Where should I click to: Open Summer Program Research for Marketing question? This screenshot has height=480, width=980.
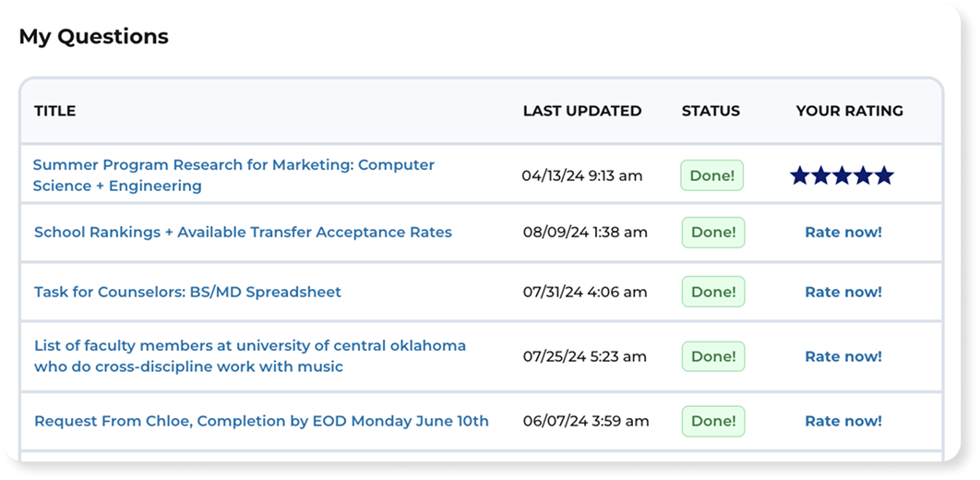pos(233,175)
